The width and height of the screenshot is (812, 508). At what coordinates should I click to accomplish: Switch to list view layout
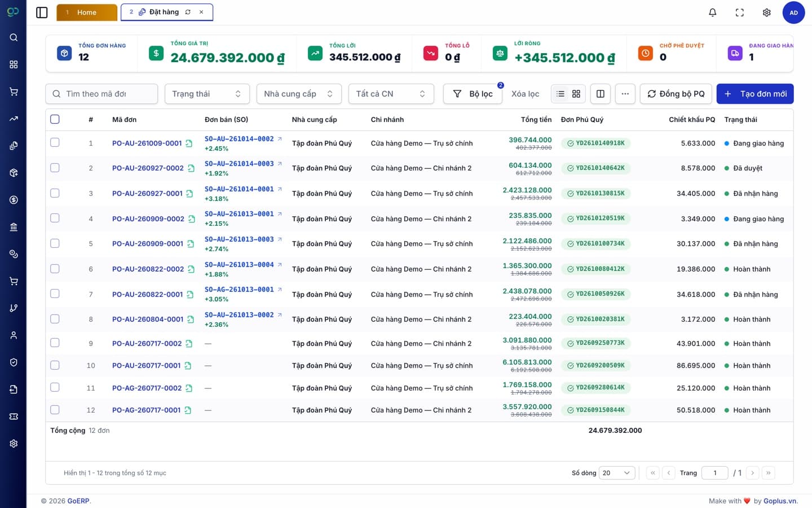tap(561, 94)
